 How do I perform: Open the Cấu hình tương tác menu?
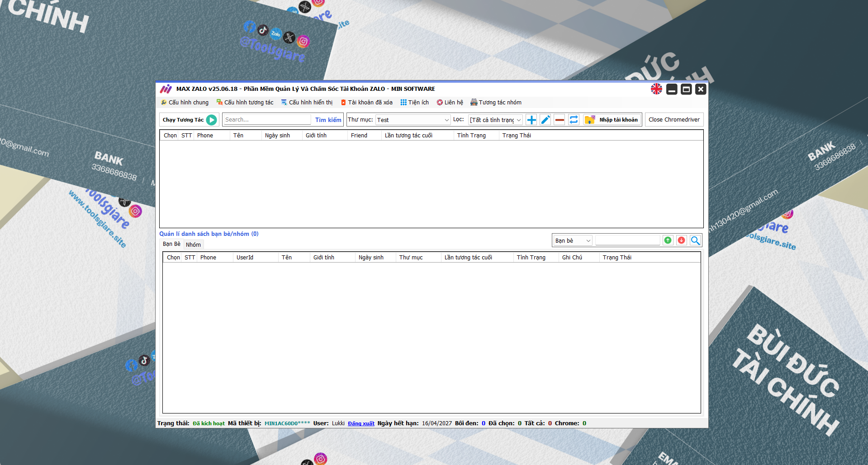click(x=245, y=103)
